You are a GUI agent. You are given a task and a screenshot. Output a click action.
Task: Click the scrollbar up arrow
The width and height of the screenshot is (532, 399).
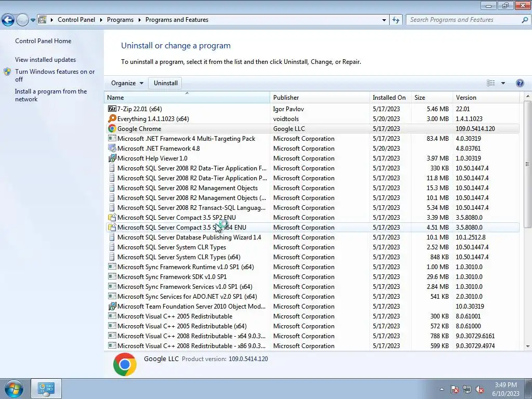click(528, 96)
